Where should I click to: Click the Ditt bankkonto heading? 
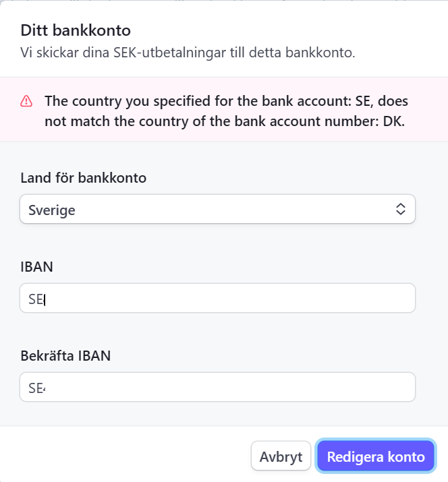76,30
